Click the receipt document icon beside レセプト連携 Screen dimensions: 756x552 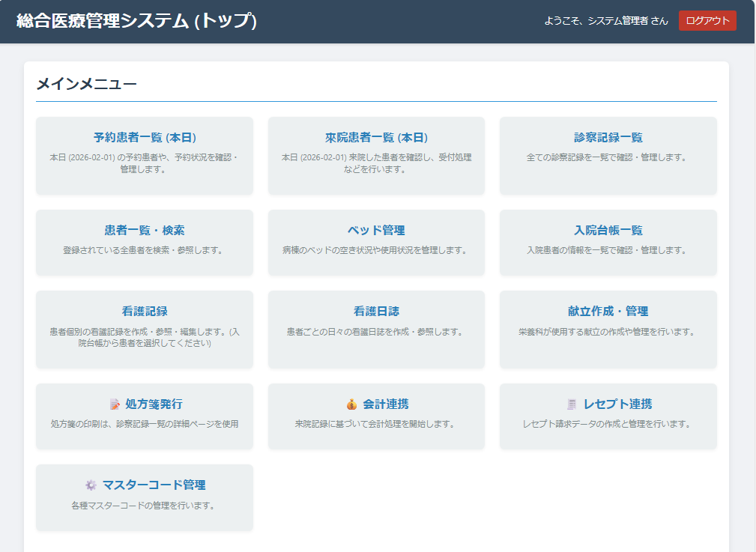point(572,404)
